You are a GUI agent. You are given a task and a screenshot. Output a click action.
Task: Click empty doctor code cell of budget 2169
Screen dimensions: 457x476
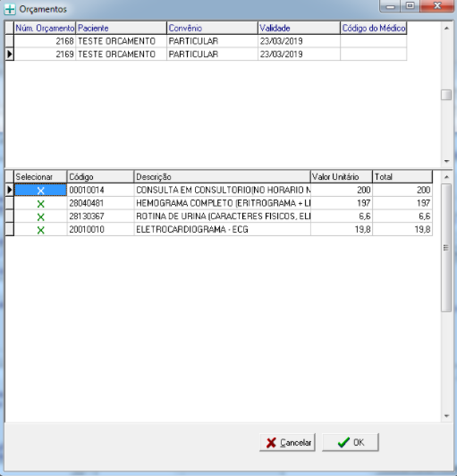(x=374, y=54)
